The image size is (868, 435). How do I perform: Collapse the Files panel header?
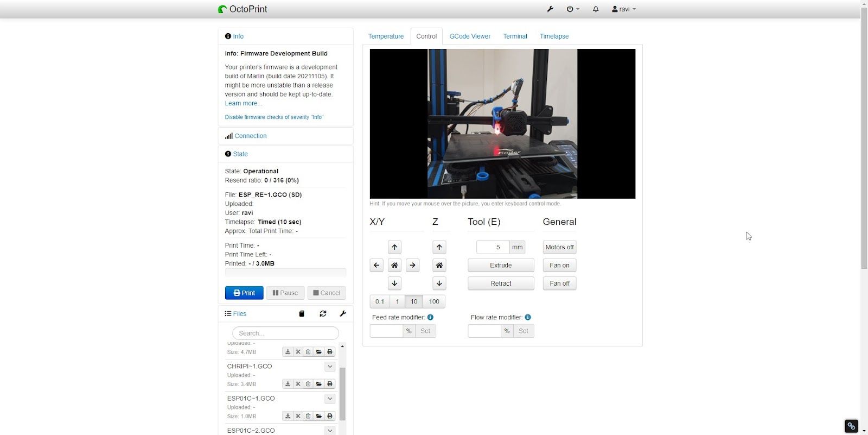click(239, 314)
